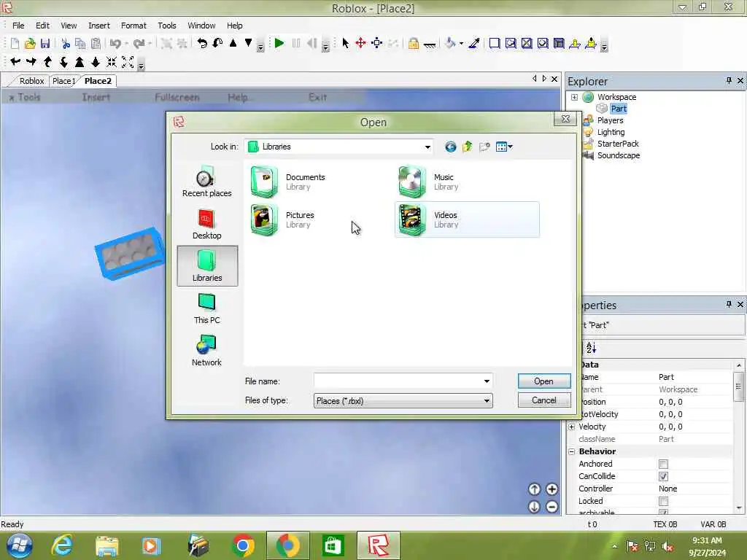
Task: Open the paint bucket color dropdown arrow
Action: tap(461, 44)
